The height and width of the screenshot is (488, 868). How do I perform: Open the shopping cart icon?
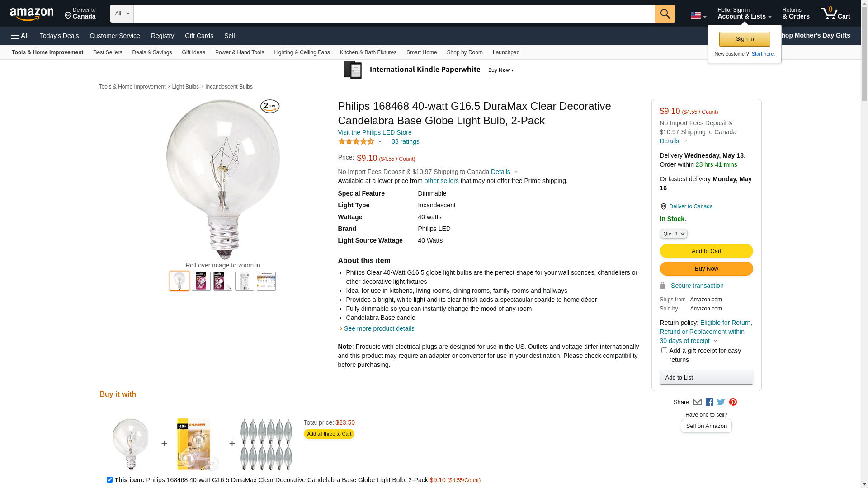835,14
